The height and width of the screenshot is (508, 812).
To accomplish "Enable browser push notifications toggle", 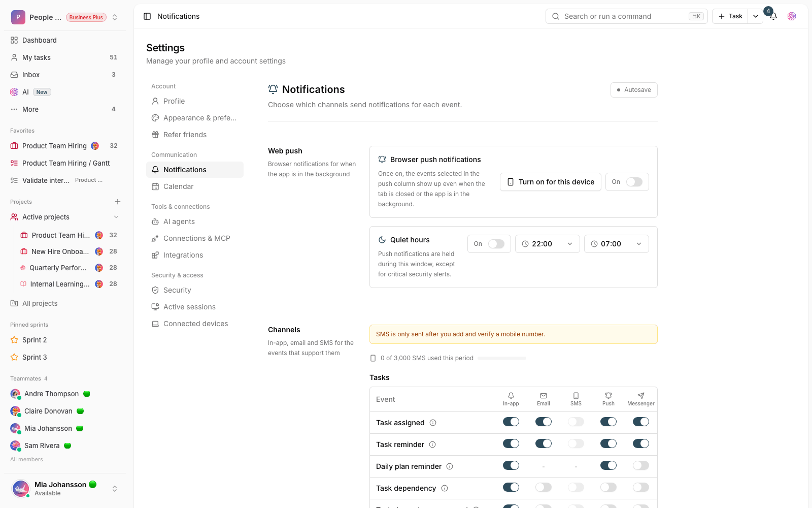I will tap(634, 182).
